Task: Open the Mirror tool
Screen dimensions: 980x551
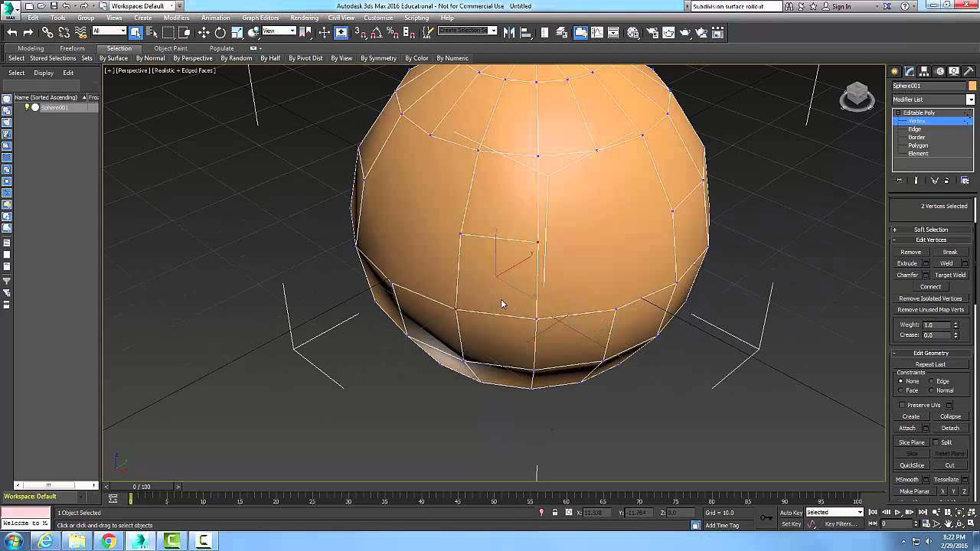Action: point(511,32)
